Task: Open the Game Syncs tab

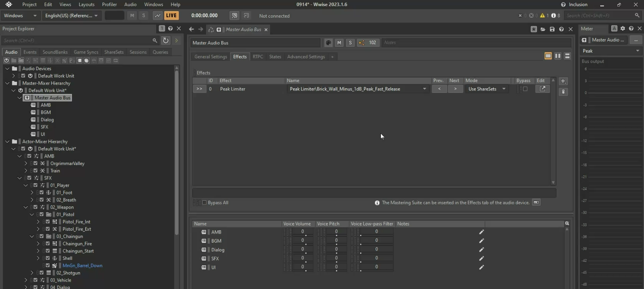Action: pyautogui.click(x=86, y=52)
